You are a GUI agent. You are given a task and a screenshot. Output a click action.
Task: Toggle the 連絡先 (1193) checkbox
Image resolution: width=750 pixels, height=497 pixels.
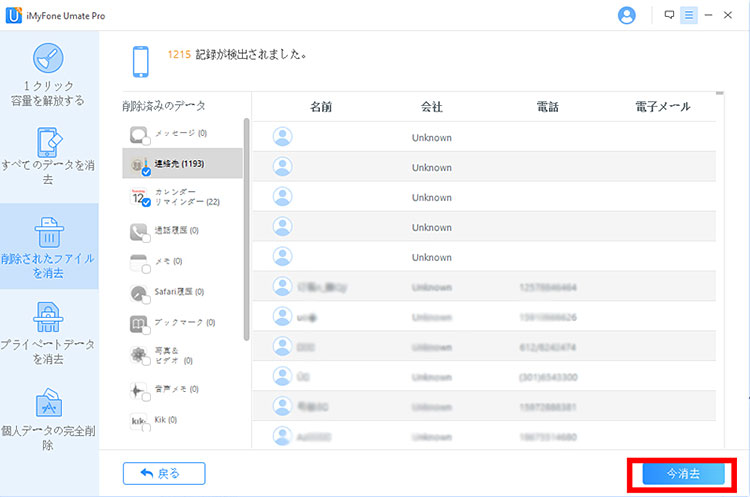(x=146, y=172)
